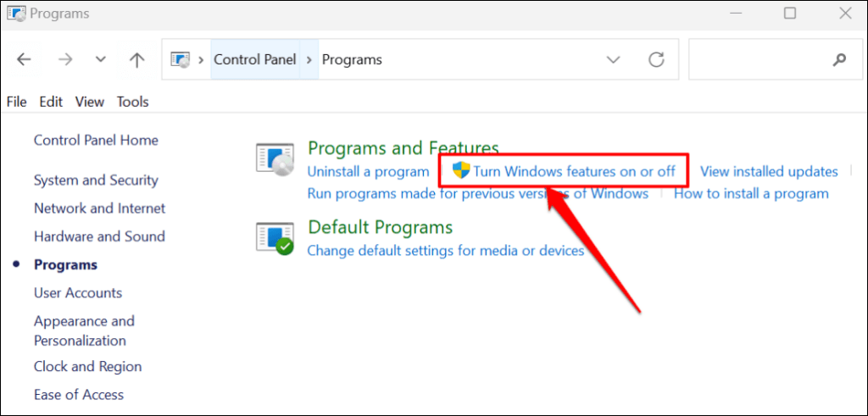Click the search input field
Image resolution: width=868 pixels, height=416 pixels.
(x=759, y=59)
